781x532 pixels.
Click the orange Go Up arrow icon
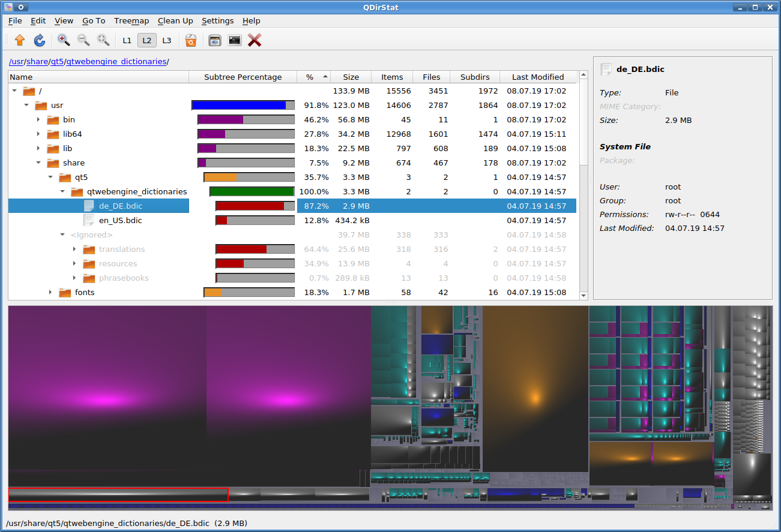pos(20,40)
